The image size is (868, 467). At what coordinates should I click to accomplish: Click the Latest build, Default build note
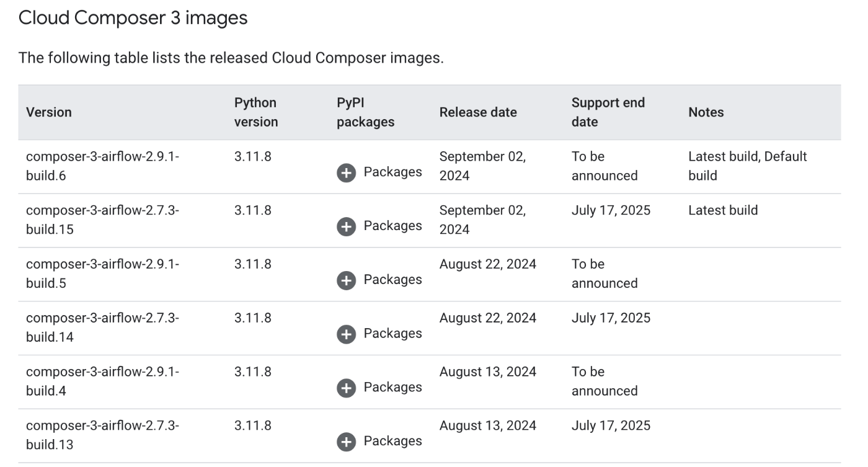(x=748, y=166)
